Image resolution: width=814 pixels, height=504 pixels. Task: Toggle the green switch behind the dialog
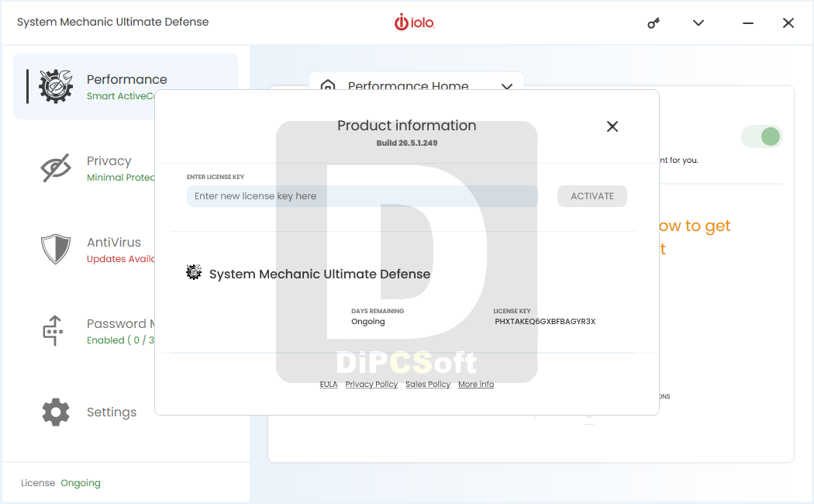point(761,137)
